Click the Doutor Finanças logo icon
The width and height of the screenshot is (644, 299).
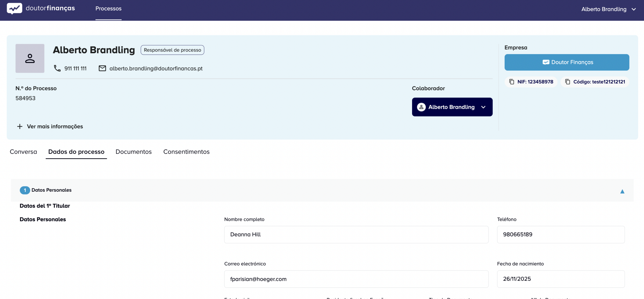[14, 8]
